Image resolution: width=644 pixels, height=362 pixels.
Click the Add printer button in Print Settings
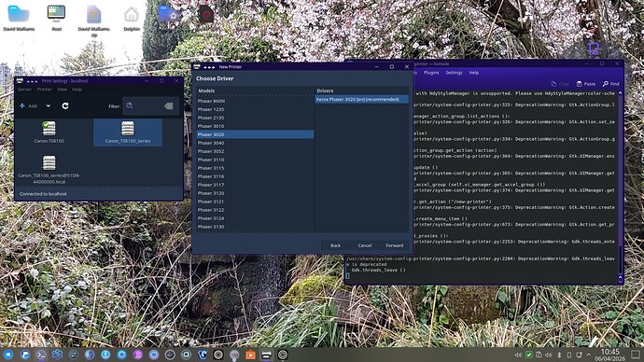pos(28,105)
